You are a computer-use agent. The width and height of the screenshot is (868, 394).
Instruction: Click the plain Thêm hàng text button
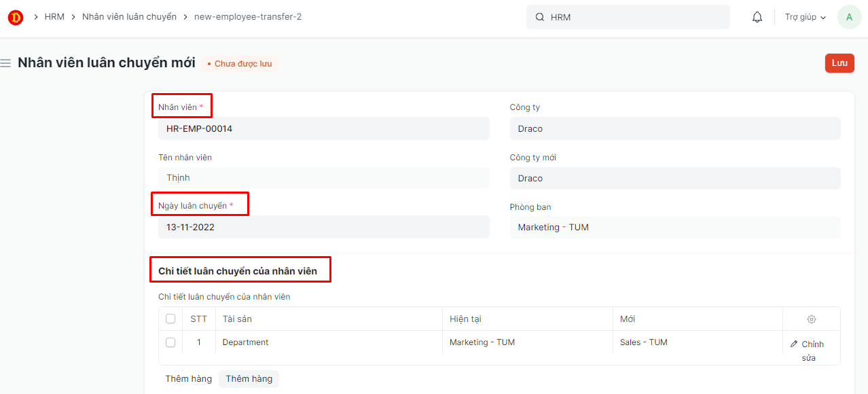(189, 378)
